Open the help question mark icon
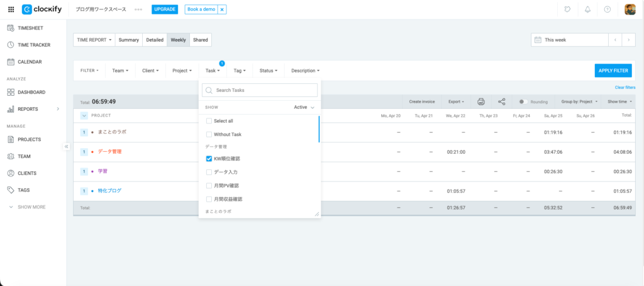This screenshot has width=644, height=286. coord(607,9)
